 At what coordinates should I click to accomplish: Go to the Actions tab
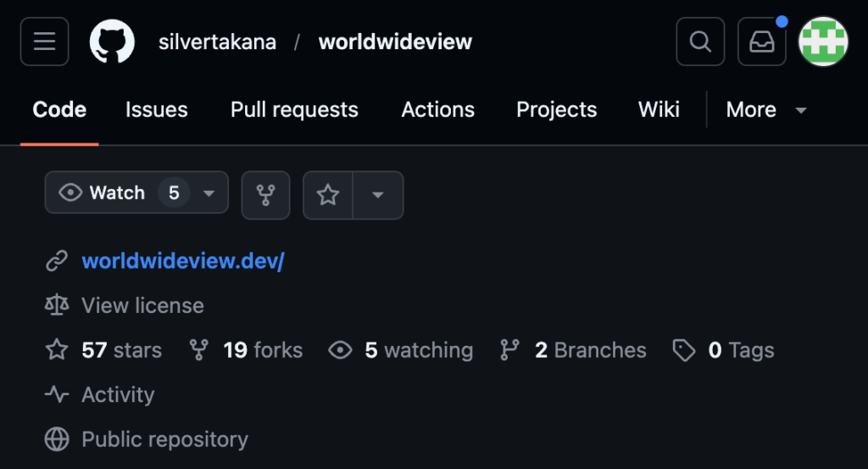[x=437, y=110]
